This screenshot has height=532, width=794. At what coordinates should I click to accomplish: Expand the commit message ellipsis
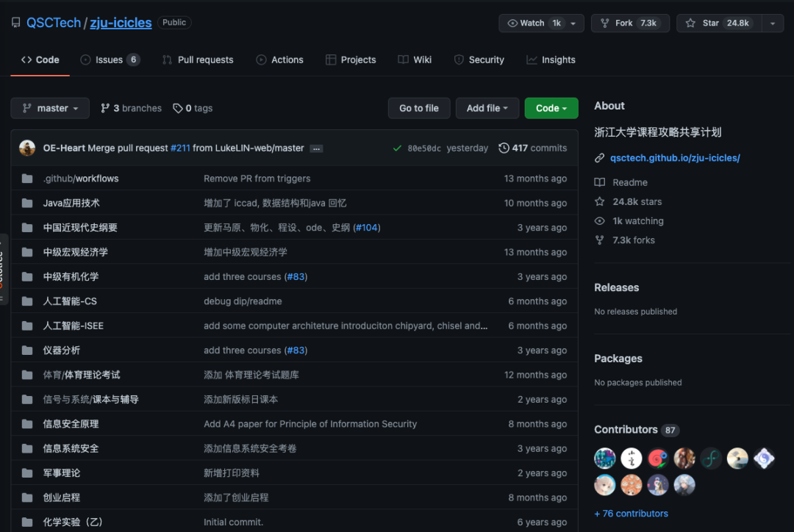(316, 149)
